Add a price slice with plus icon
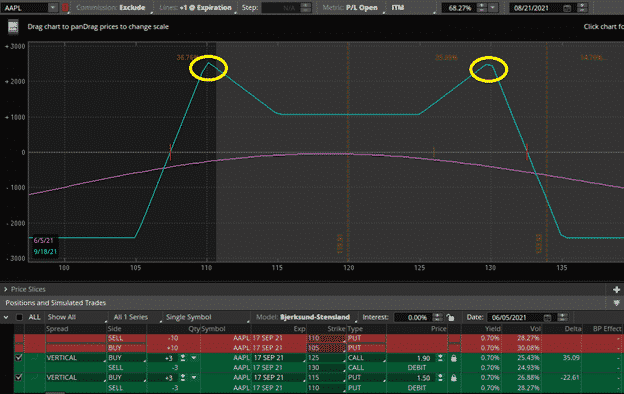The height and width of the screenshot is (394, 624). tap(616, 289)
